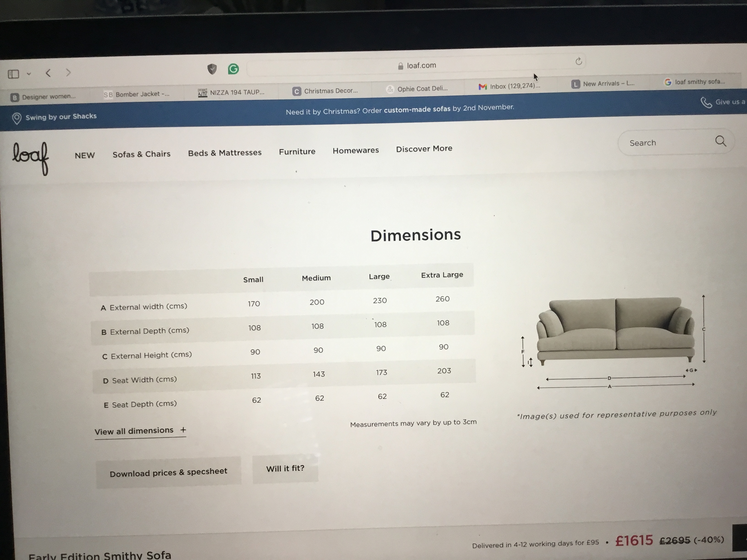Image resolution: width=747 pixels, height=560 pixels.
Task: Reload the page with refresh icon
Action: coord(579,61)
